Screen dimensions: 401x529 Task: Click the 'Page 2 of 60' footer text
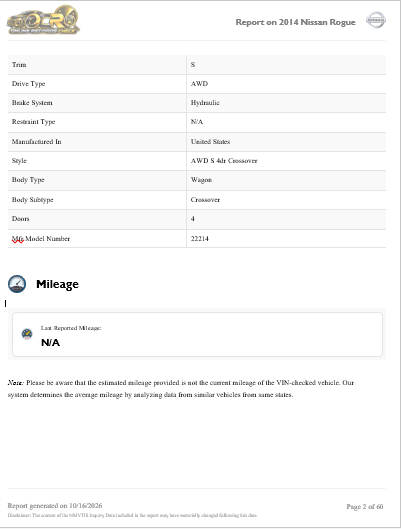365,506
